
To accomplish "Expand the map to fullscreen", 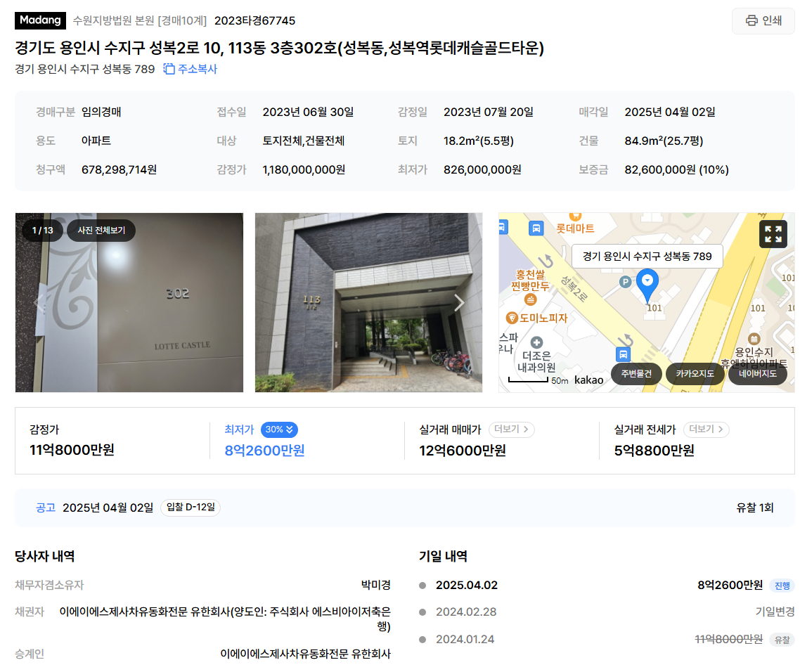I will pos(773,234).
